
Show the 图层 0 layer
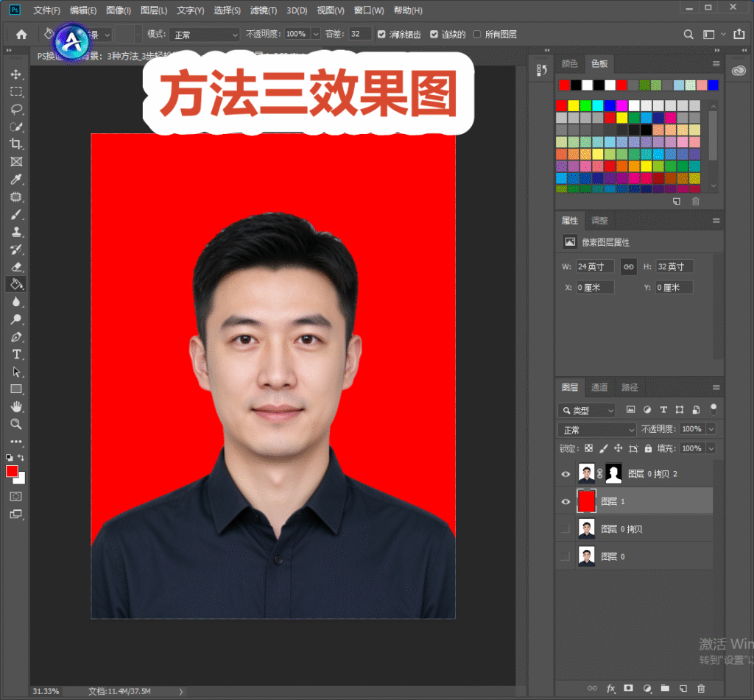coord(565,556)
